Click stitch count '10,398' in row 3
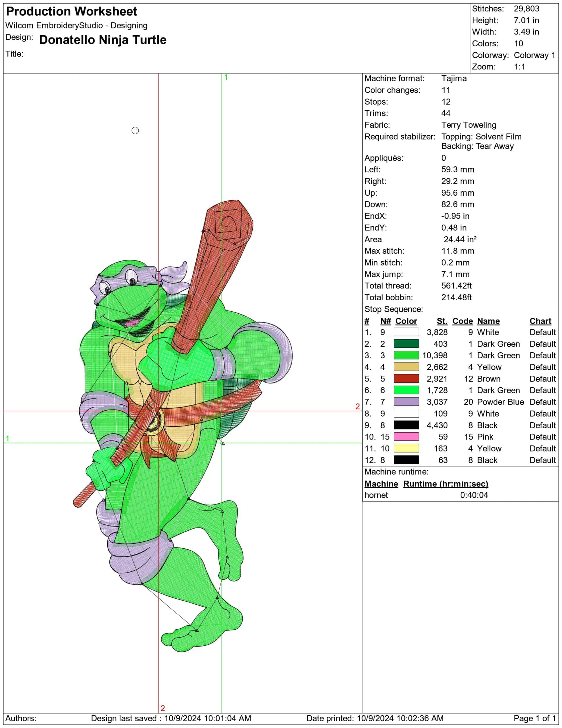The image size is (562, 728). [435, 355]
